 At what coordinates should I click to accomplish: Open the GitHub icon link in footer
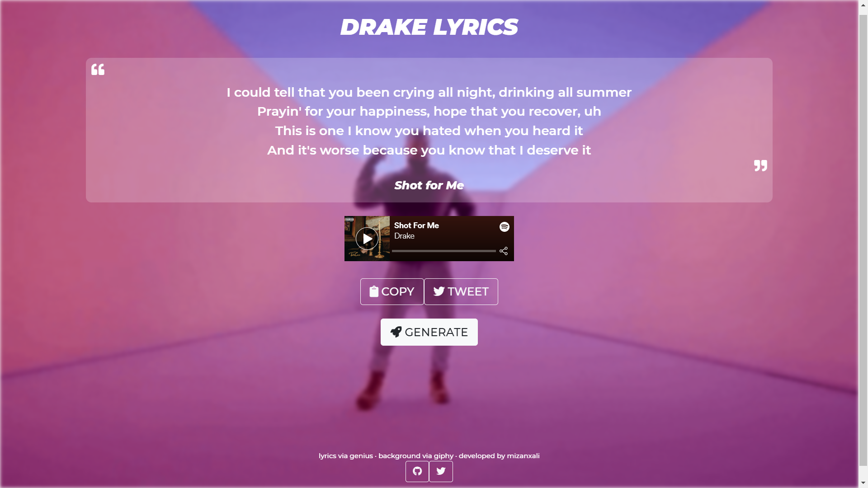417,471
